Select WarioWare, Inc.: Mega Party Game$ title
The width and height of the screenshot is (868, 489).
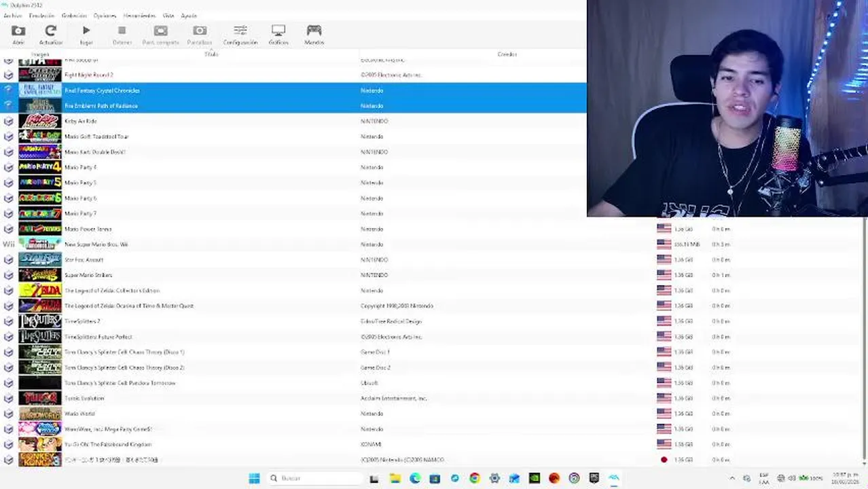[108, 429]
